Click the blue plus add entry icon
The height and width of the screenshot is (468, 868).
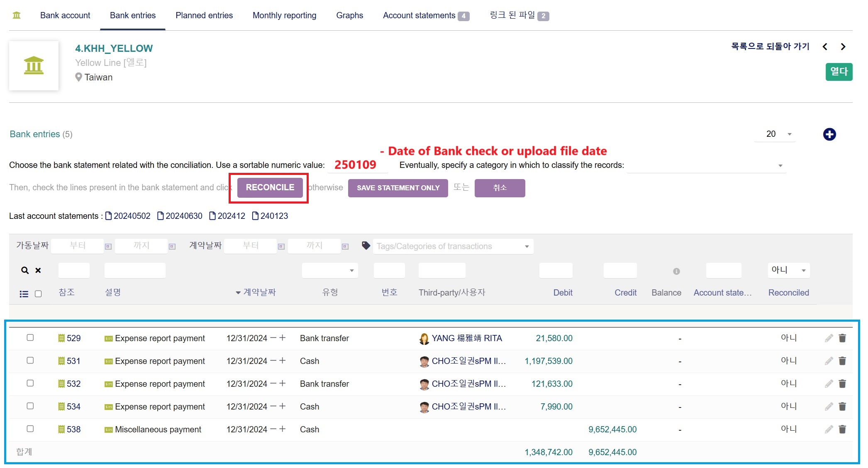coord(829,134)
